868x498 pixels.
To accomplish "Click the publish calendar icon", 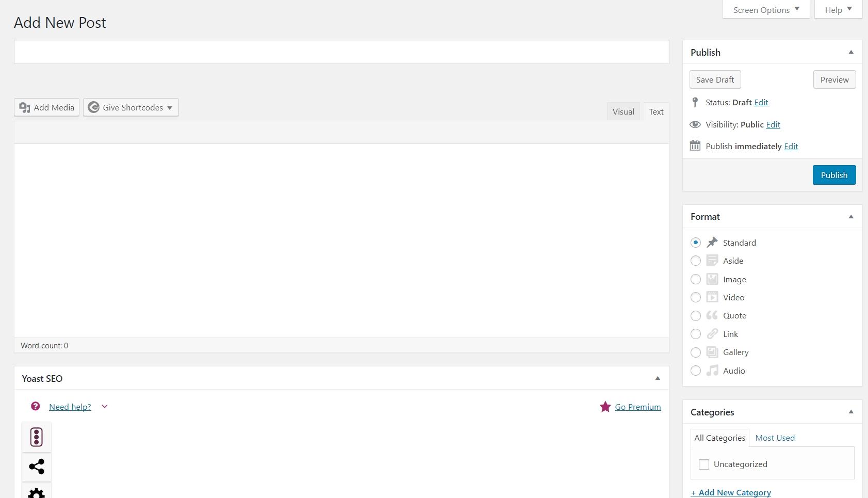I will coord(695,146).
